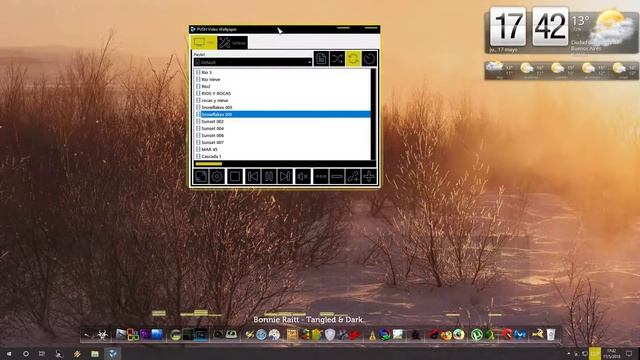Open video settings via the gear icon
640x360 pixels.
pos(217,177)
